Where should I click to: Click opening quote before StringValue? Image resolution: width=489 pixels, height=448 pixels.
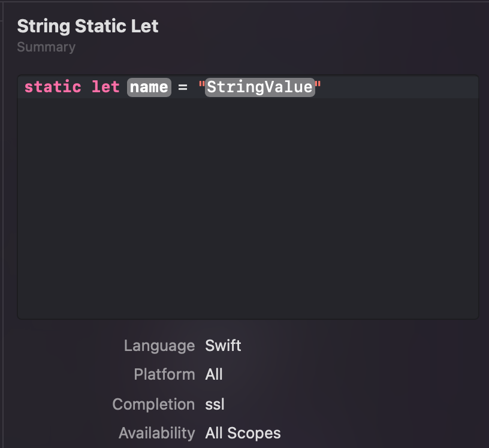coord(201,87)
